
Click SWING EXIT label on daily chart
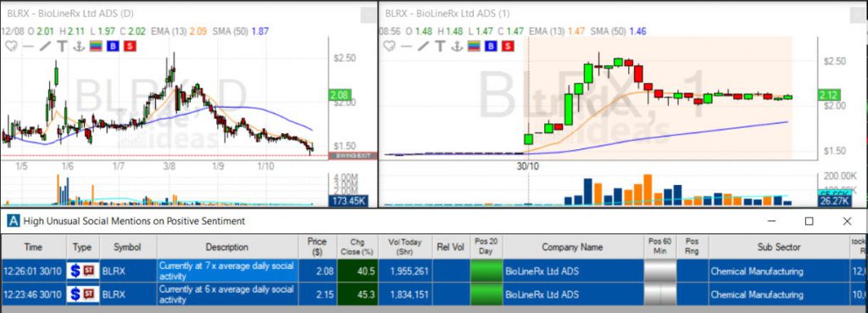coord(353,156)
